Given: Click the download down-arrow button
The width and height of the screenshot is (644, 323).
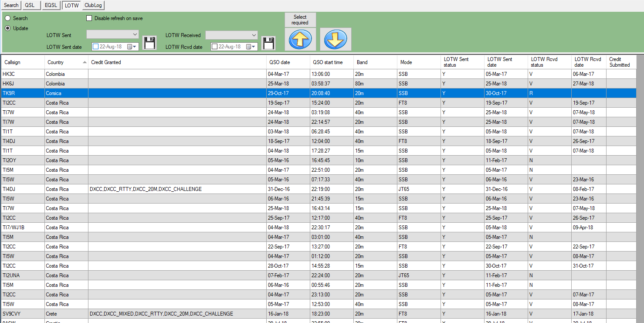Looking at the screenshot, I should [336, 39].
